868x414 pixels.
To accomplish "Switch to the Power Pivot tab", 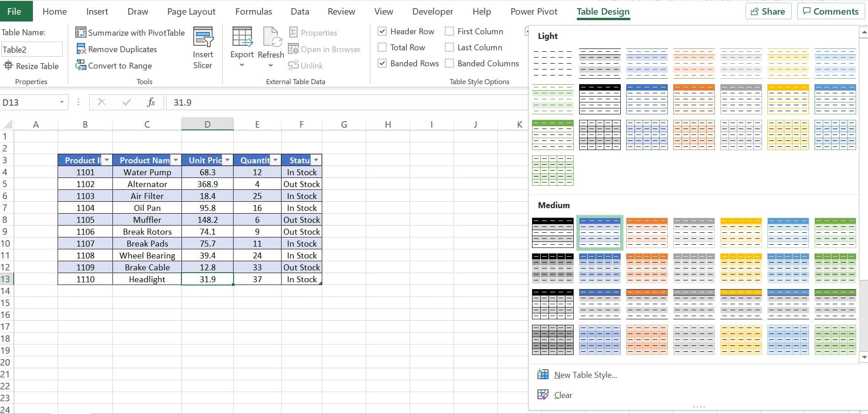I will tap(533, 11).
